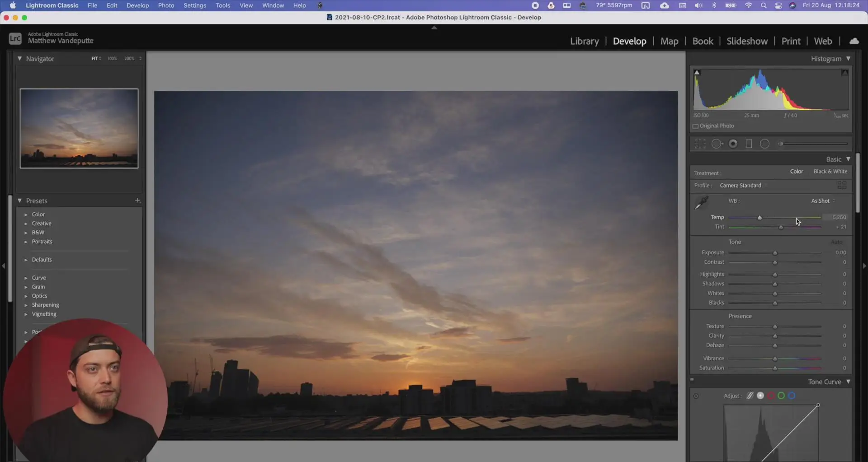The image size is (868, 462).
Task: Click Black & White treatment
Action: point(830,172)
